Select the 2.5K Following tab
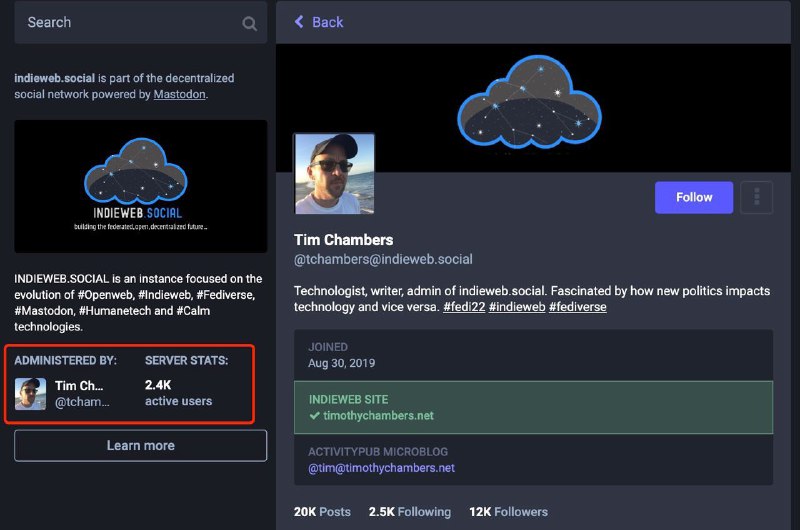Screen dimensions: 800x530 pyautogui.click(x=410, y=511)
